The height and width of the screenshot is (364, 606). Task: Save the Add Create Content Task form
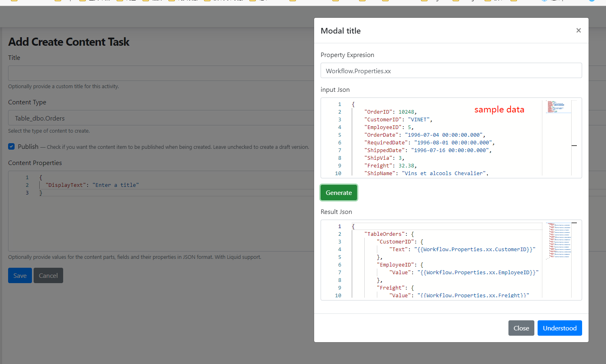click(20, 275)
